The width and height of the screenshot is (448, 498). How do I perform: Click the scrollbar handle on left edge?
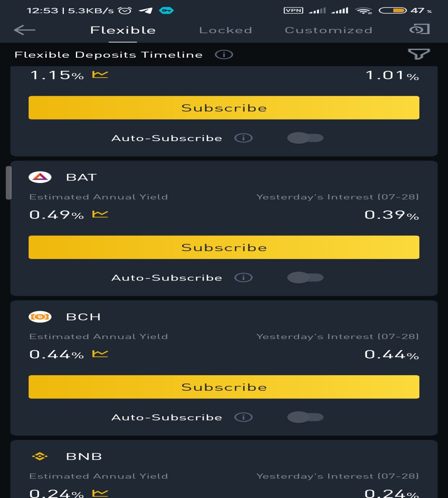(9, 183)
